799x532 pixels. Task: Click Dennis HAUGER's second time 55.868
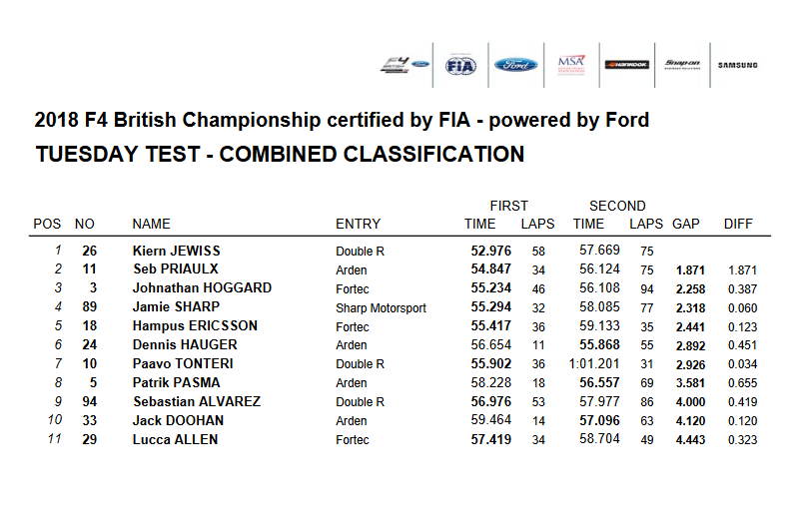[600, 344]
